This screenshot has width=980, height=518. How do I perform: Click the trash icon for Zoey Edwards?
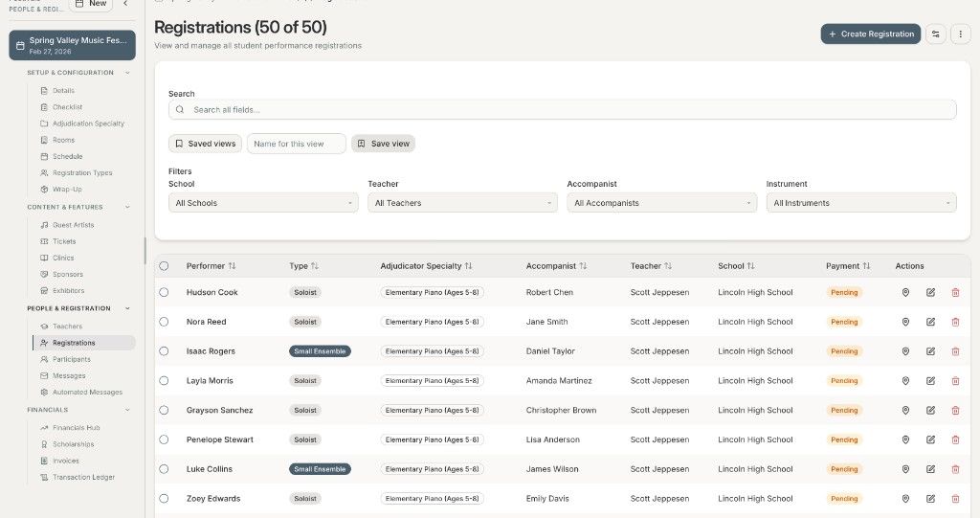click(955, 499)
